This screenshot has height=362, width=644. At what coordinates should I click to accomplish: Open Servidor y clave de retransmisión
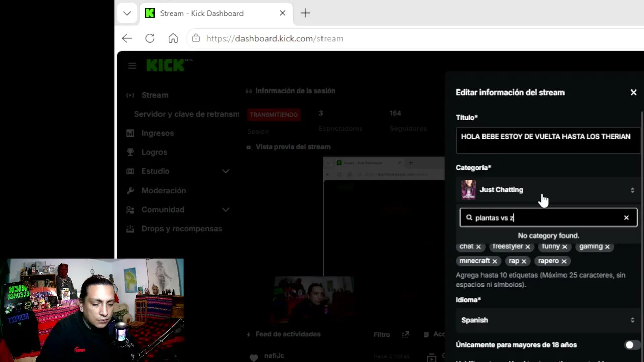[x=187, y=114]
